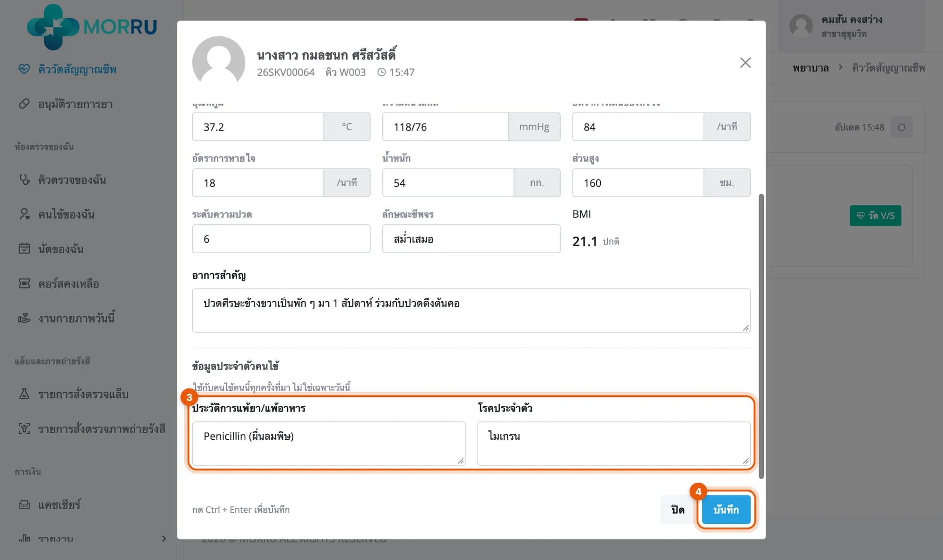
Task: Click the blue บันทึก save button
Action: pyautogui.click(x=726, y=510)
